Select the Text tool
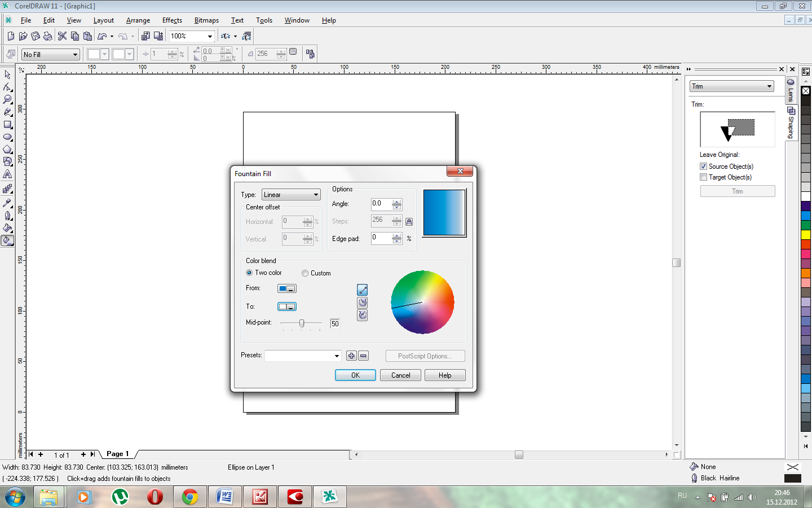The width and height of the screenshot is (812, 508). click(7, 174)
